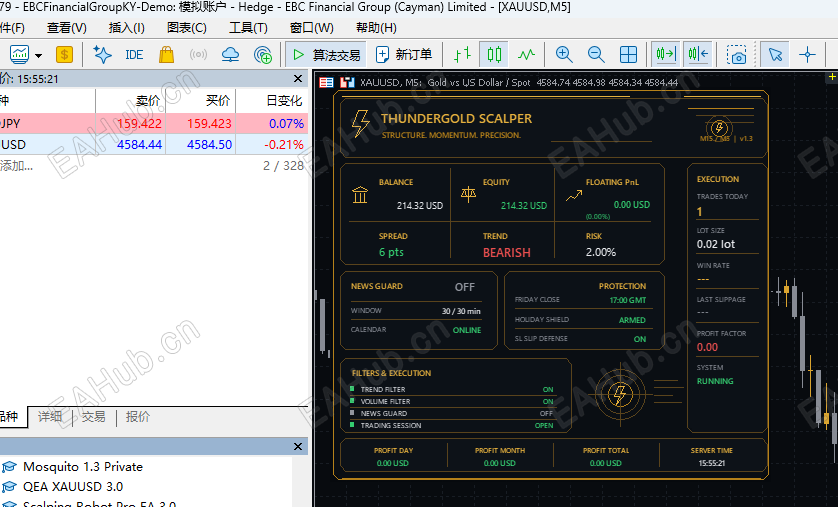
Task: Launch the IDE MetaEditor button
Action: (134, 54)
